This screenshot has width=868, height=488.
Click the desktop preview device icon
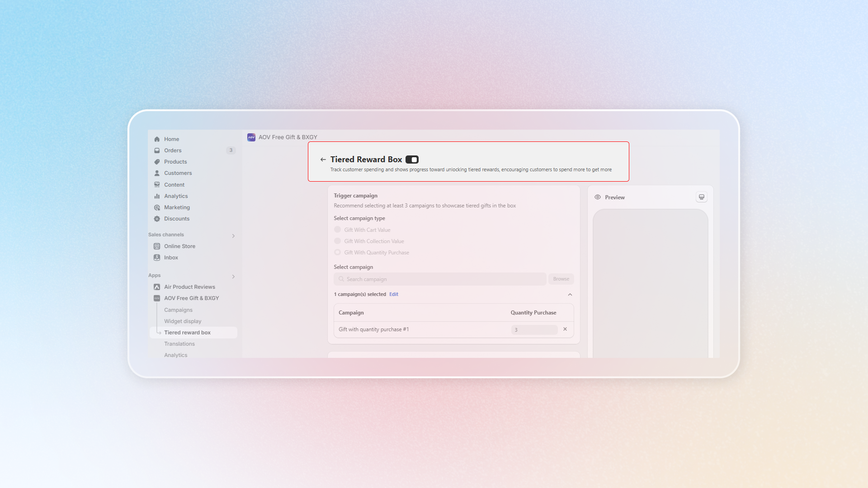point(701,197)
